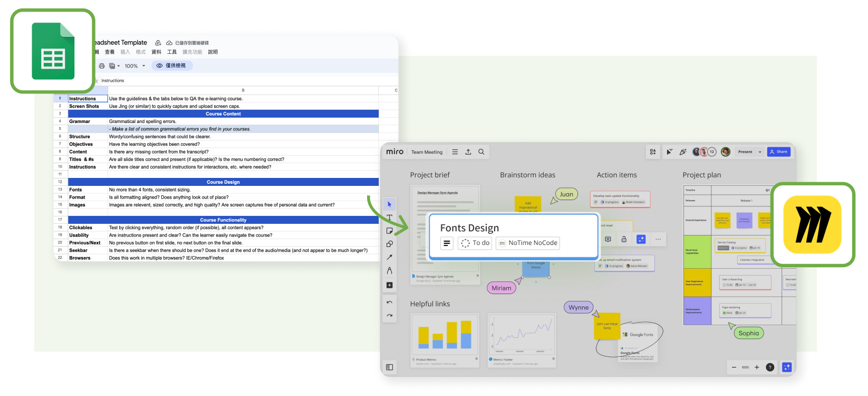Click Miro reactions party popper icon
The image size is (868, 396).
click(x=683, y=152)
